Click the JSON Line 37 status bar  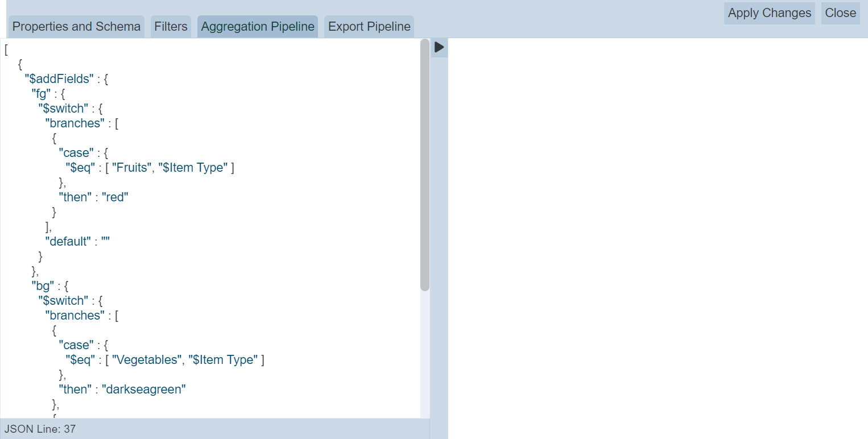pyautogui.click(x=40, y=429)
